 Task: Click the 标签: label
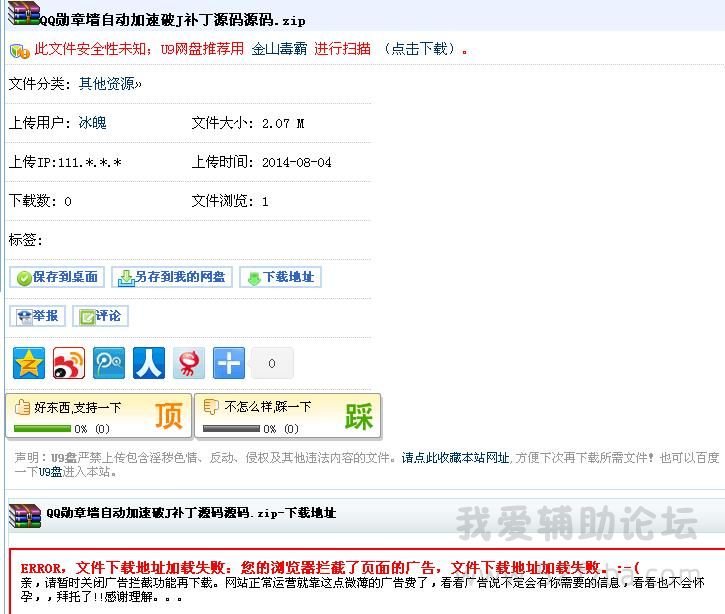pyautogui.click(x=26, y=239)
